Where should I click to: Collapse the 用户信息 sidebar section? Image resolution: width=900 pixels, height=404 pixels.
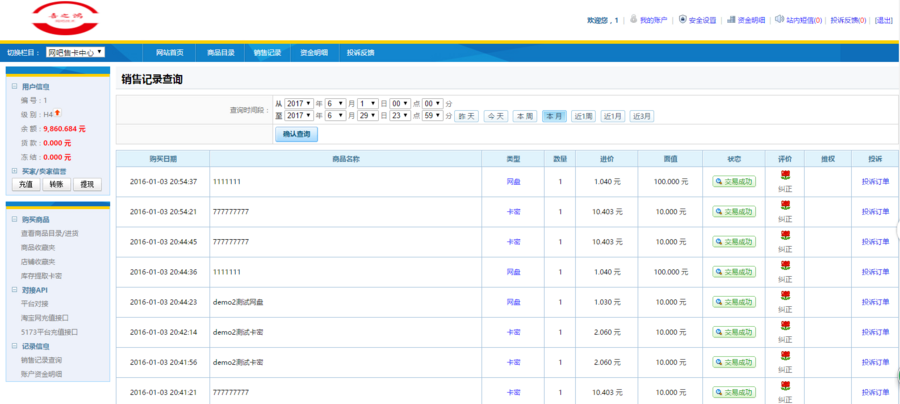12,87
